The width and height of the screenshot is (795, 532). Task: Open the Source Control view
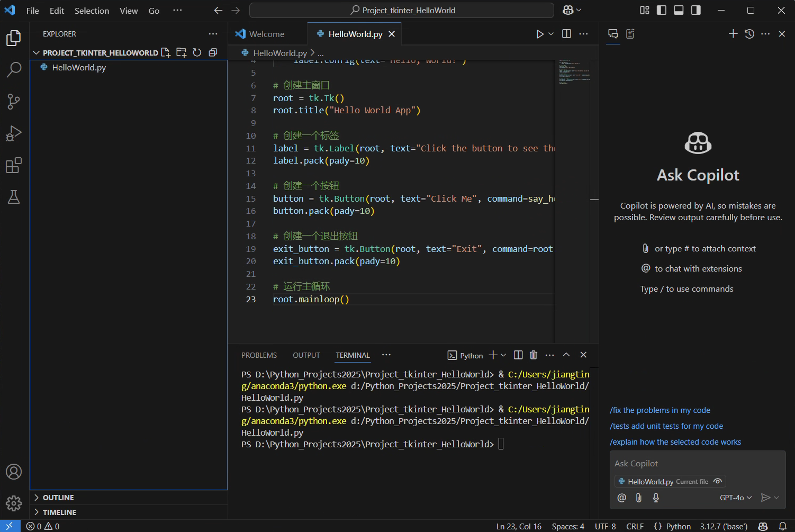[x=14, y=101]
